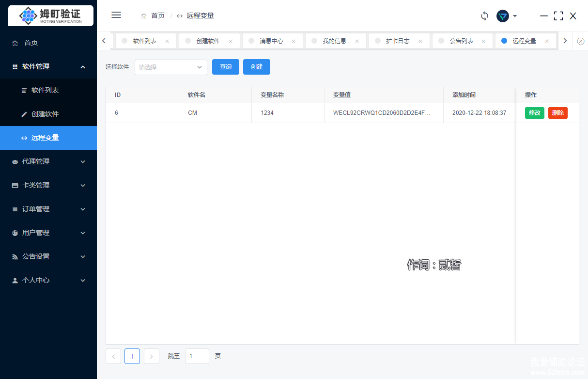
Task: Click variable value cell WECL92CRWQ1CD...
Action: point(384,113)
